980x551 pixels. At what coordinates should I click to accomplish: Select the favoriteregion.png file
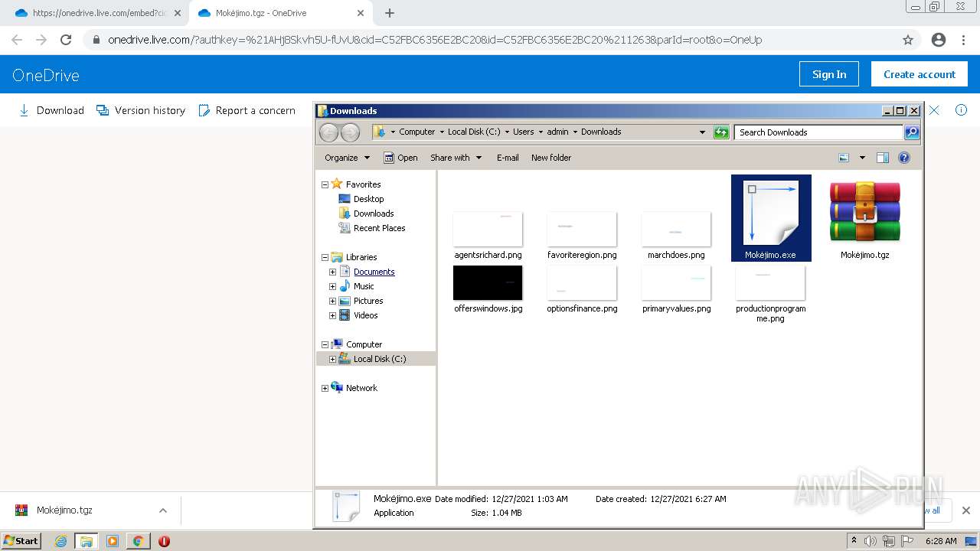[x=582, y=236]
